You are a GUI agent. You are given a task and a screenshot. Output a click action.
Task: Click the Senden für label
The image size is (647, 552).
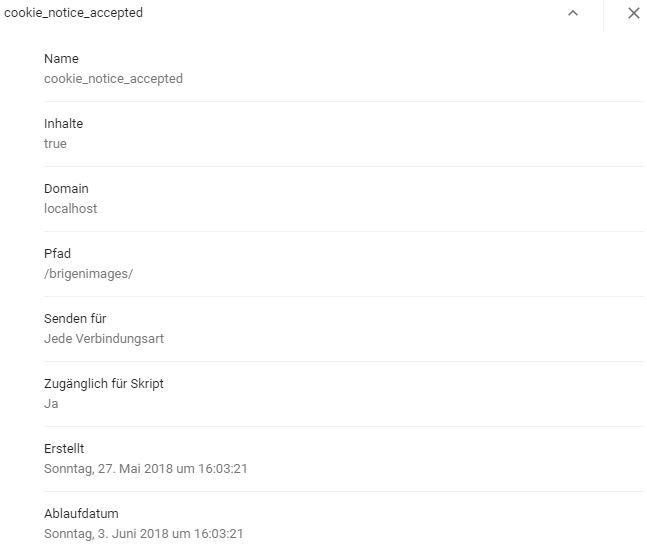(75, 318)
